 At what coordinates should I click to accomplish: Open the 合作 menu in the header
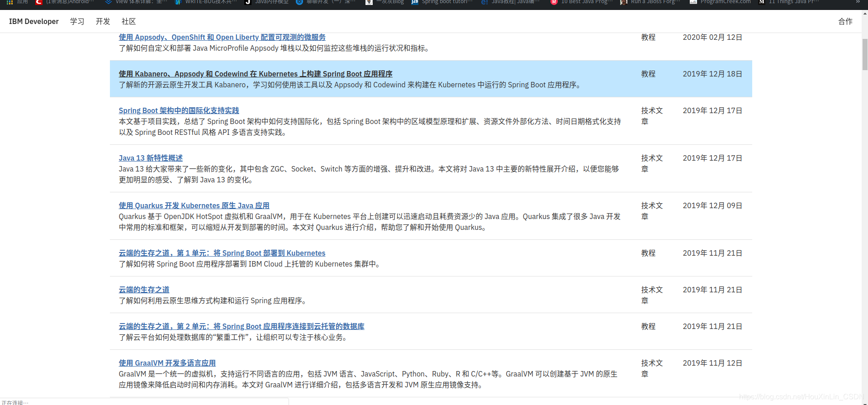[845, 21]
